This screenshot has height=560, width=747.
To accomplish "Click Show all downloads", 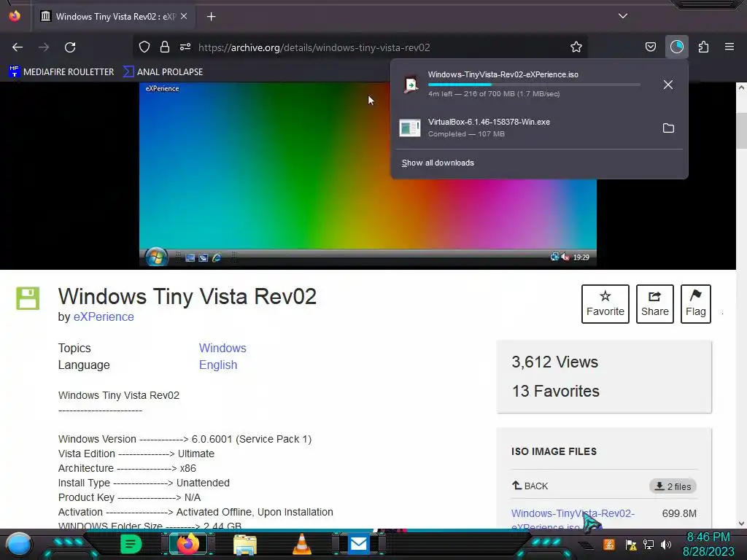I will click(438, 163).
